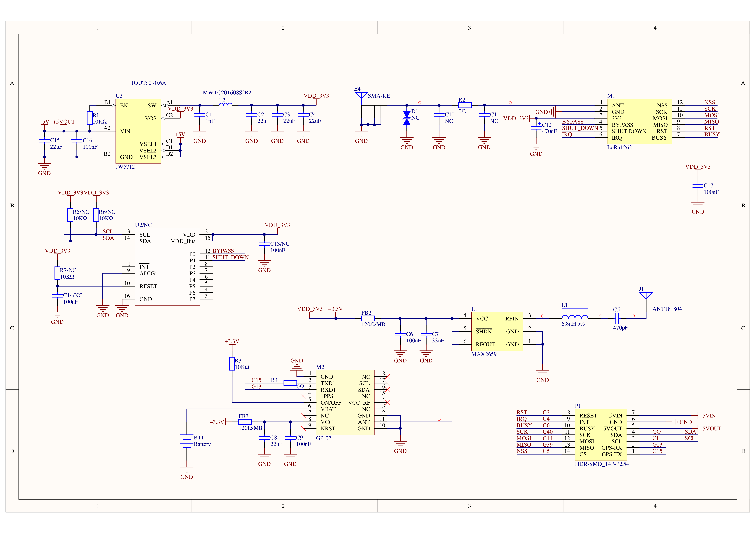The height and width of the screenshot is (534, 756).
Task: Click resistor R1 10KΩ symbol
Action: click(90, 118)
